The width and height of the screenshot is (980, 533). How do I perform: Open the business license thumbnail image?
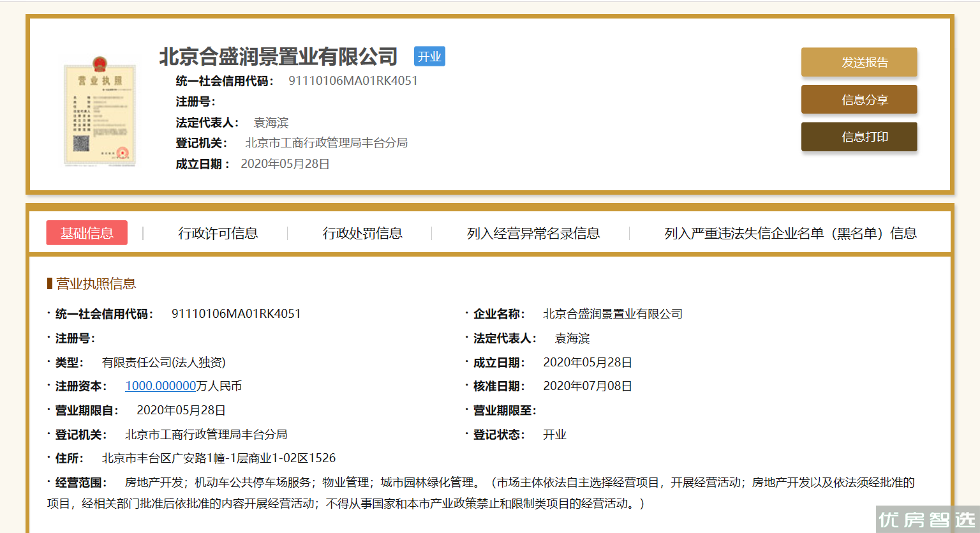[x=100, y=112]
